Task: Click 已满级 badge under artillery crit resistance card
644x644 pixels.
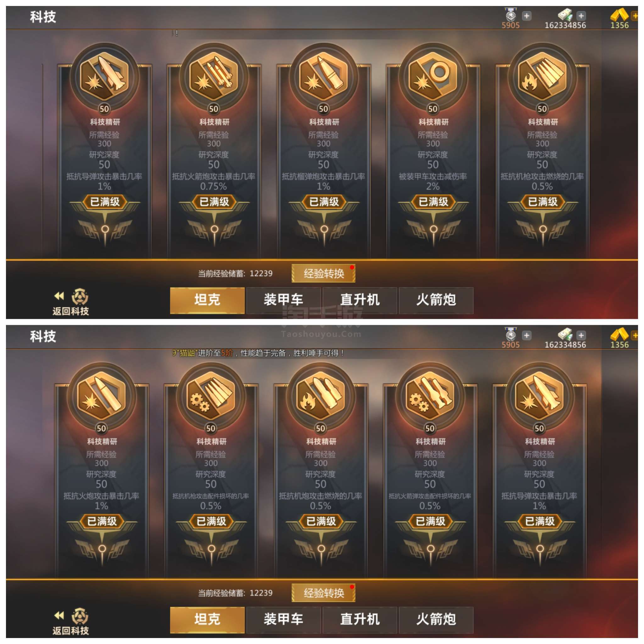Action: click(x=102, y=521)
